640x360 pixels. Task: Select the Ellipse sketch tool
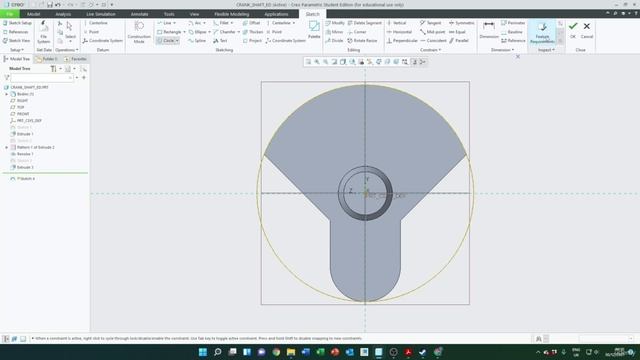(198, 32)
